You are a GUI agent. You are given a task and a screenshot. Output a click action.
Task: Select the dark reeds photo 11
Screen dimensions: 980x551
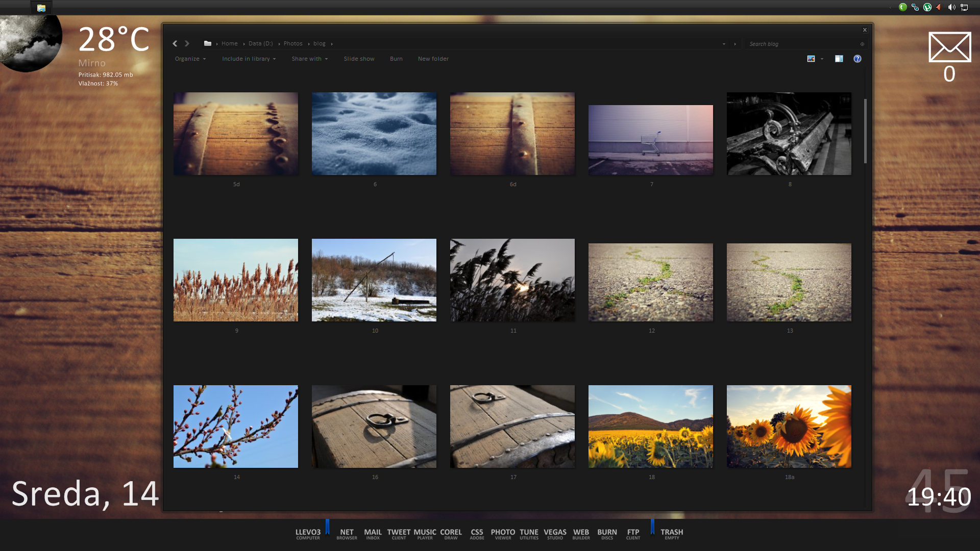[512, 280]
